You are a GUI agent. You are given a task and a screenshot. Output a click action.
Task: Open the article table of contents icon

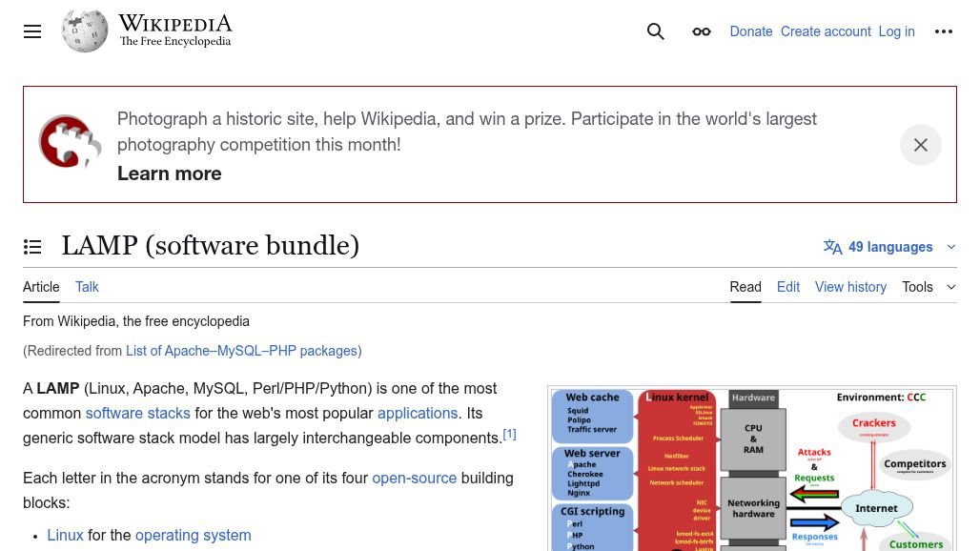coord(32,246)
